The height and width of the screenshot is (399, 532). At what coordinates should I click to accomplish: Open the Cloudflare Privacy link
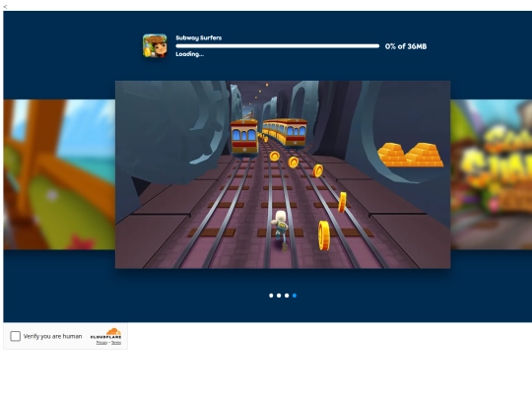(101, 343)
